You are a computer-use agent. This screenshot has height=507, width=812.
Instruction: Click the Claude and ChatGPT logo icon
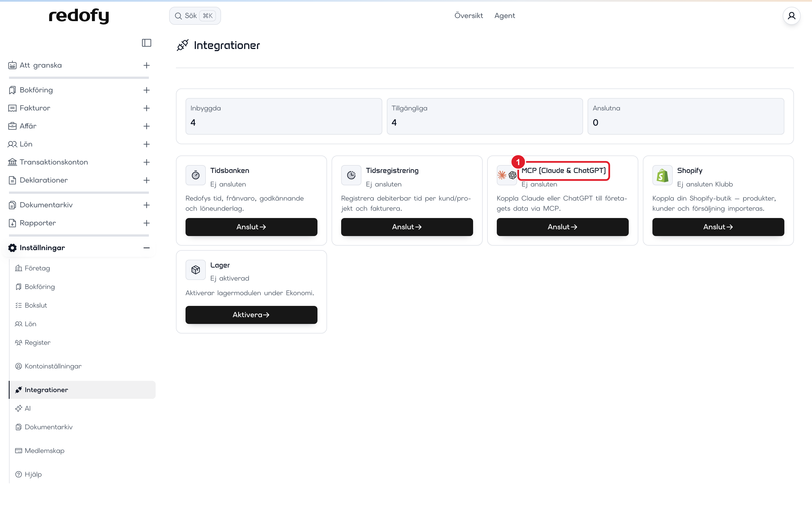[507, 175]
